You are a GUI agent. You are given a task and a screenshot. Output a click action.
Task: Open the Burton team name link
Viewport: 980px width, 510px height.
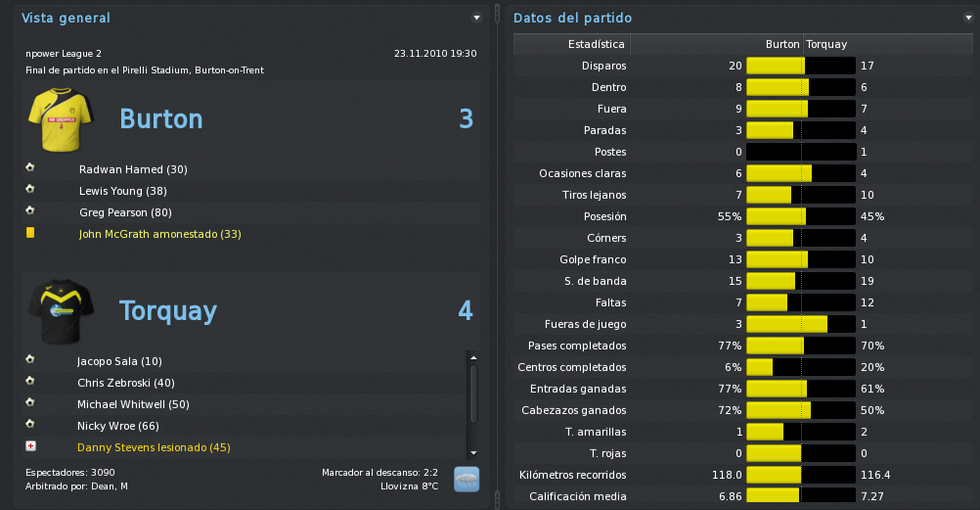point(161,118)
